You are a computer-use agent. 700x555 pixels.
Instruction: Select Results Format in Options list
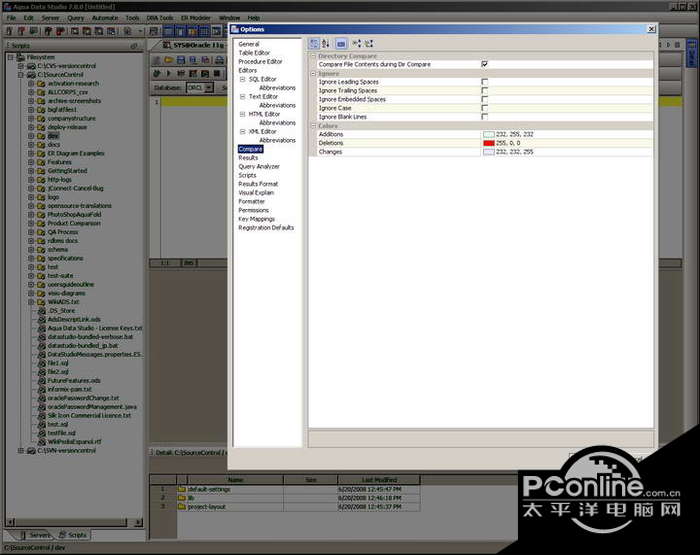(258, 184)
